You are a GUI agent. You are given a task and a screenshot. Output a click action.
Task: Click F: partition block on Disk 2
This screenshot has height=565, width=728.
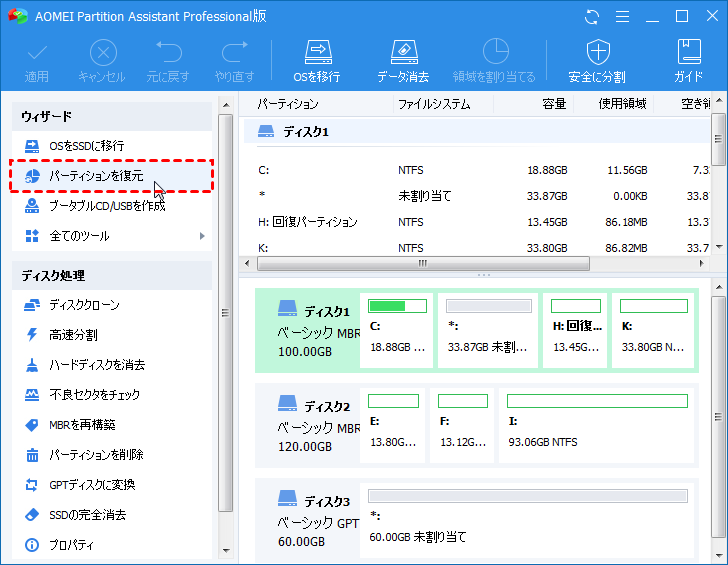[x=462, y=425]
